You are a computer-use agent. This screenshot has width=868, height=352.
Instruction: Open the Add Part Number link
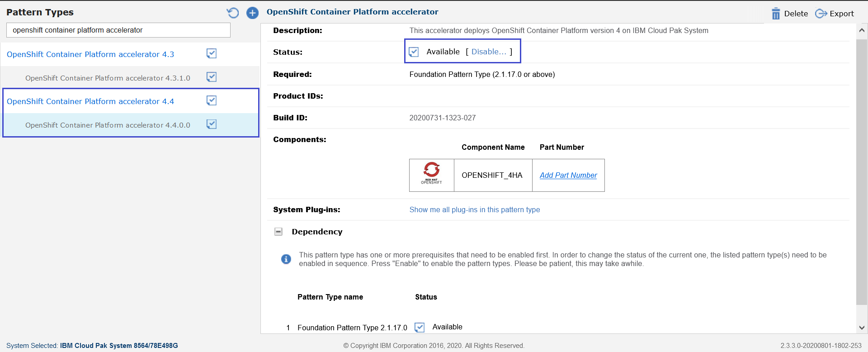point(568,175)
